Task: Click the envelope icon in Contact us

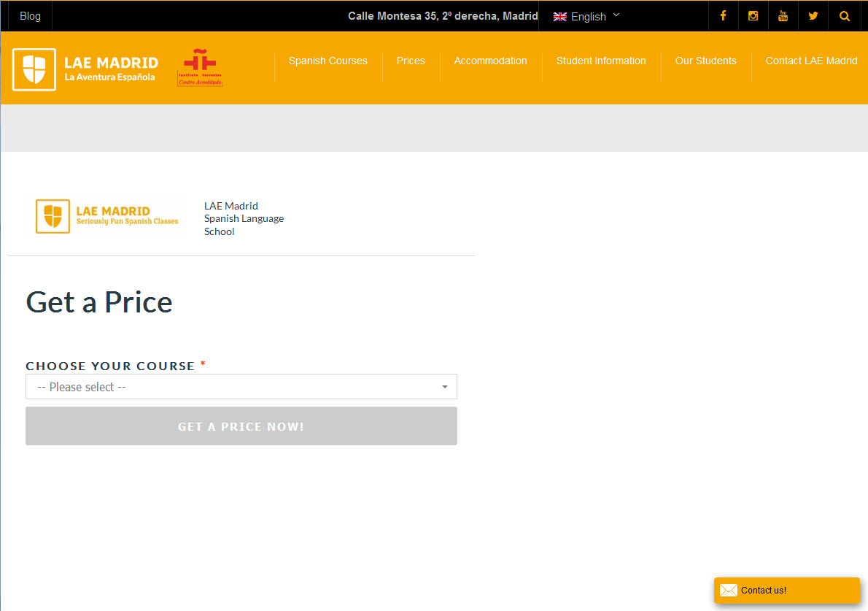Action: [728, 591]
